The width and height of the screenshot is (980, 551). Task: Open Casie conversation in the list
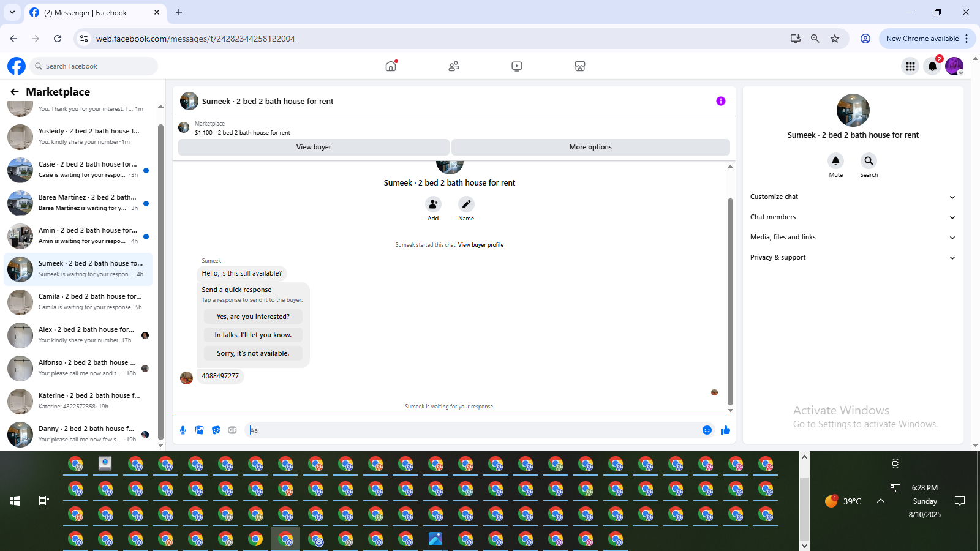click(x=78, y=170)
